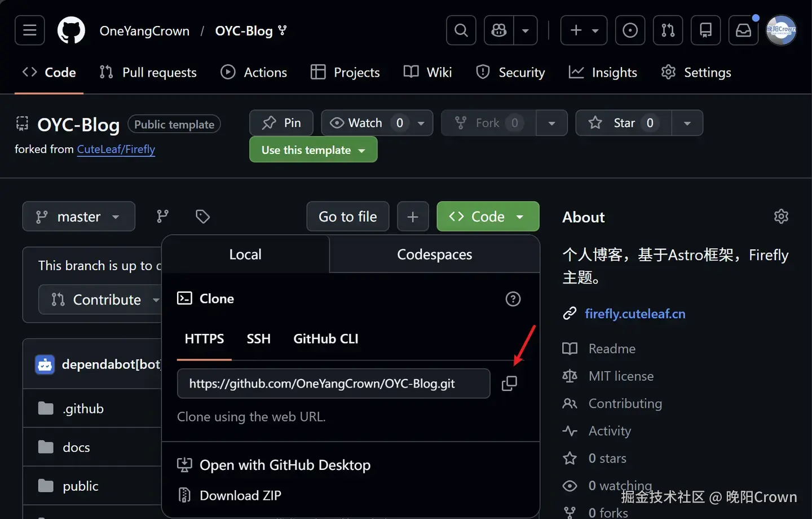Image resolution: width=812 pixels, height=519 pixels.
Task: Expand the Watch options dropdown arrow
Action: (421, 123)
